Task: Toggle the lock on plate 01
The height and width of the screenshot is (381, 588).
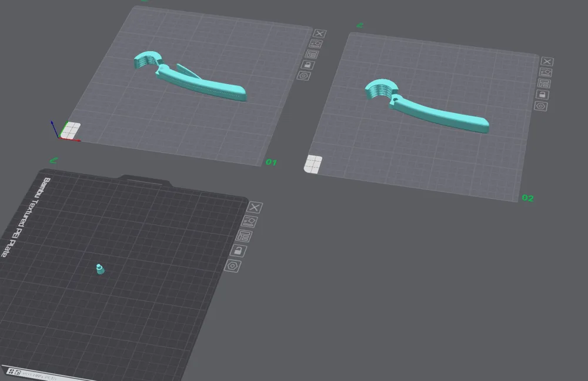Action: [x=308, y=65]
